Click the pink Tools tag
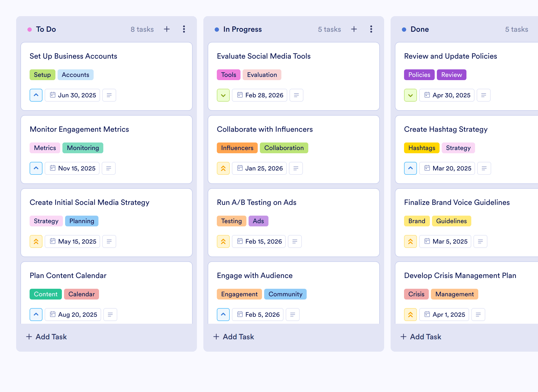Viewport: 538px width, 392px height. point(229,75)
